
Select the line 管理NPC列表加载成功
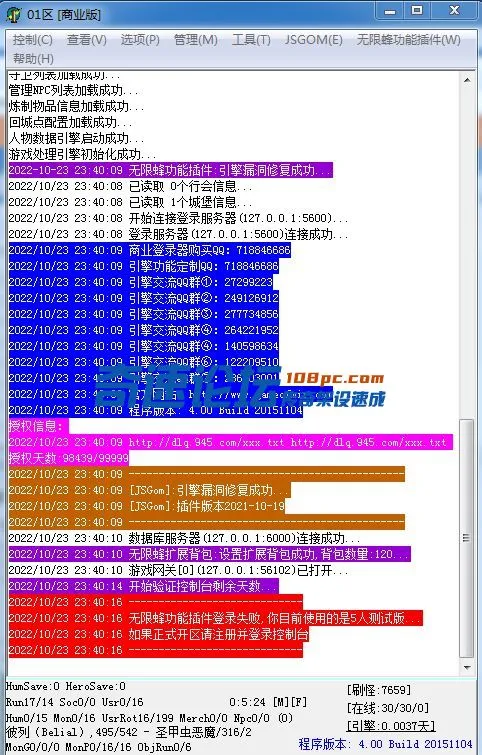click(74, 91)
